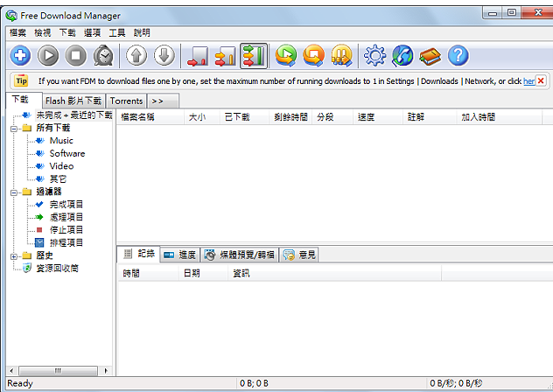Sort by the 已下載 column header
Image resolution: width=553 pixels, height=392 pixels.
coord(245,117)
